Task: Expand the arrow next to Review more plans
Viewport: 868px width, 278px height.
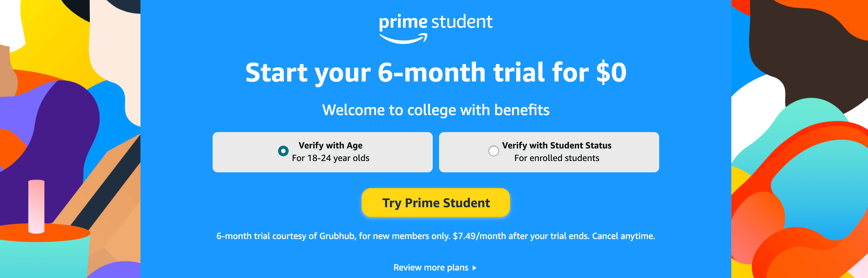Action: point(475,268)
